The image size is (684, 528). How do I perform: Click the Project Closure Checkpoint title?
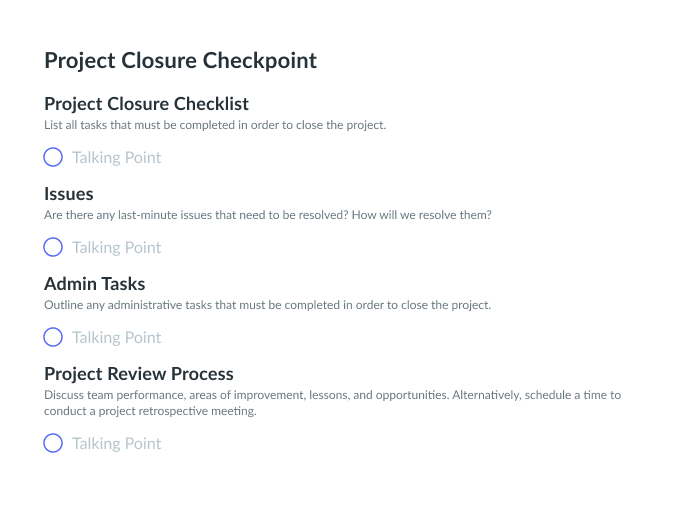click(x=181, y=61)
